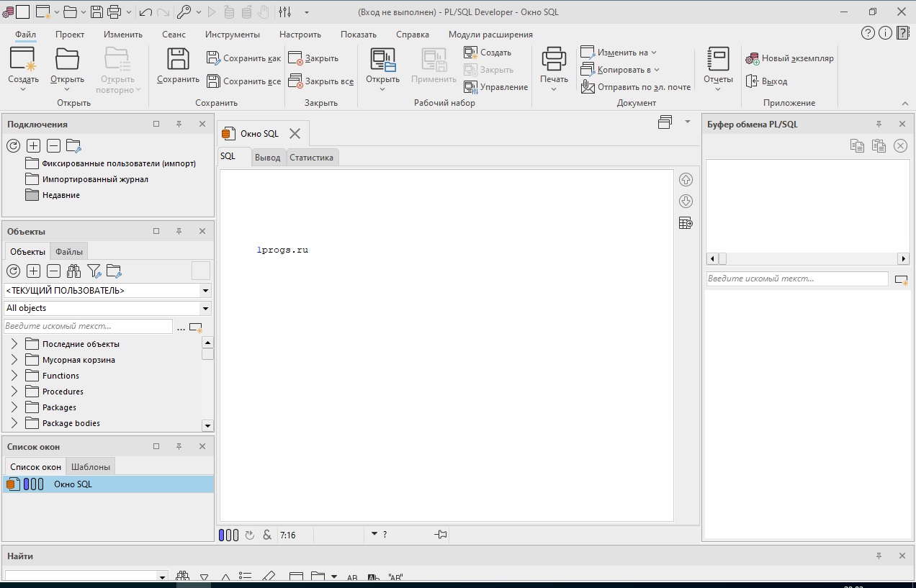This screenshot has width=916, height=588.
Task: Toggle pin on PL/SQL clipboard panel
Action: click(x=879, y=125)
